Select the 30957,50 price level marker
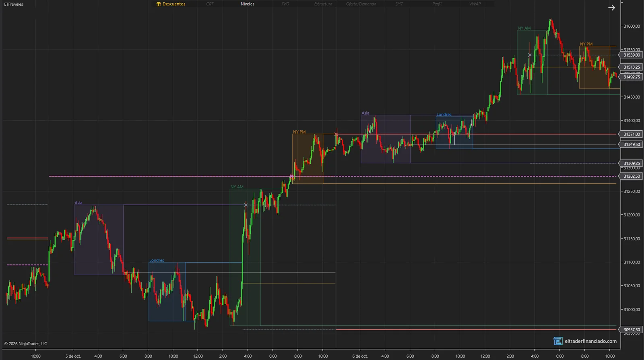Viewport: 644px width, 360px height. [x=630, y=330]
